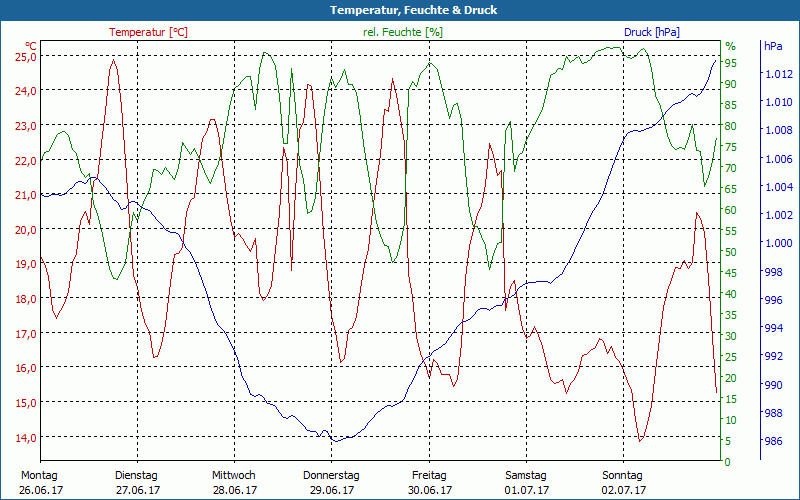Viewport: 800px width, 500px height.
Task: Choose the Mittwoch day label
Action: pyautogui.click(x=234, y=475)
